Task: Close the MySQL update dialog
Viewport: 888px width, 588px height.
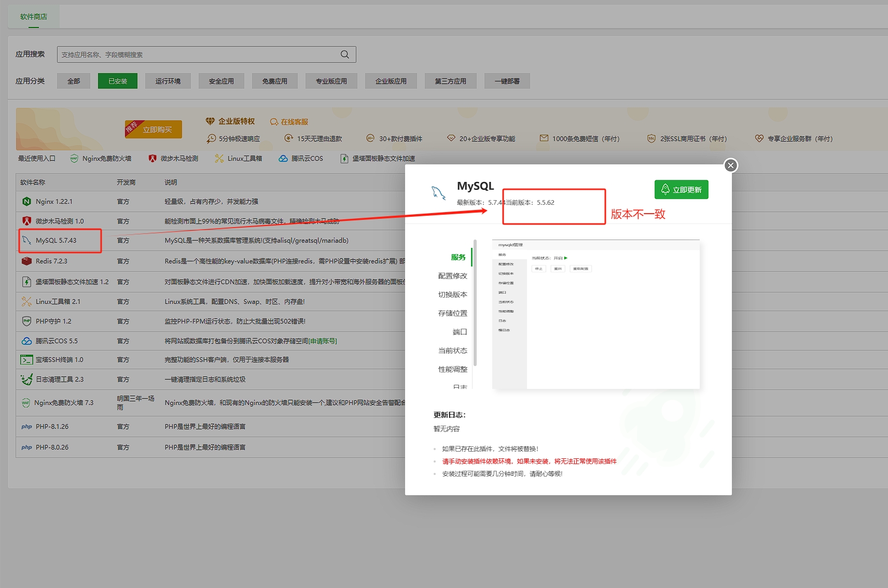Action: 731,165
